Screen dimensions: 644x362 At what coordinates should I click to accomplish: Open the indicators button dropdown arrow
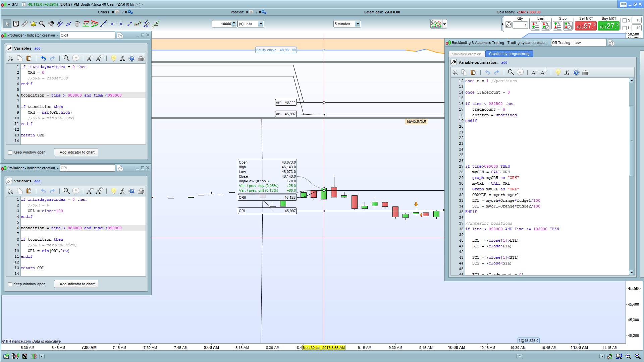[x=445, y=24]
